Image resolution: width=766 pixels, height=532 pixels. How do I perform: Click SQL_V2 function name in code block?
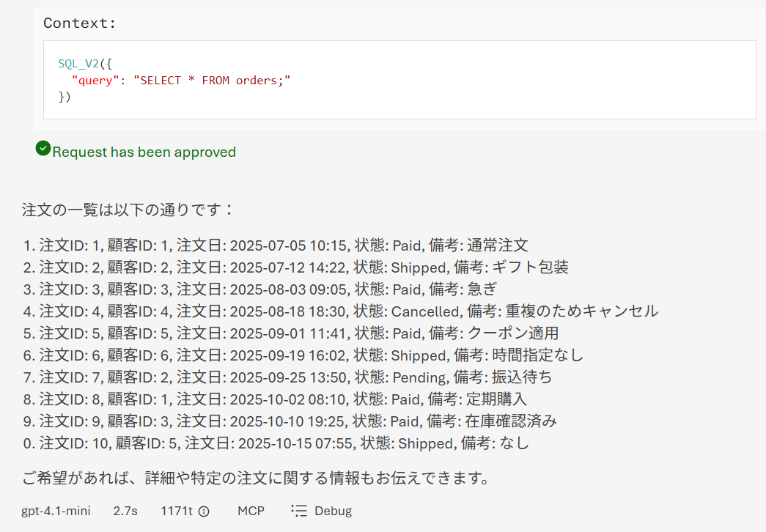78,64
